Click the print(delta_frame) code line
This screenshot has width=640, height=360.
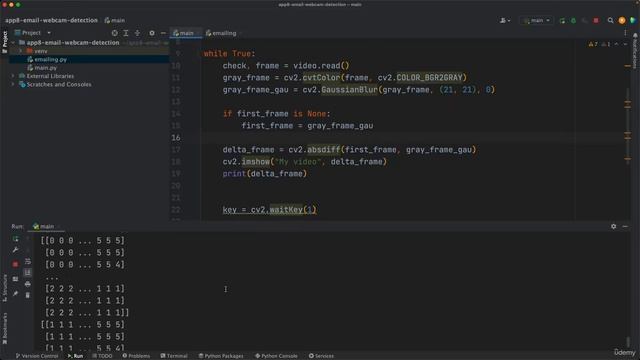[x=264, y=174]
